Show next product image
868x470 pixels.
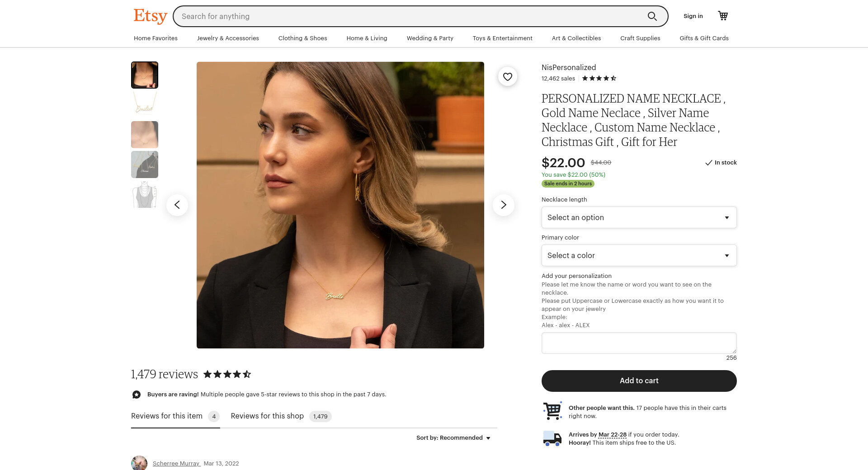[x=504, y=205]
